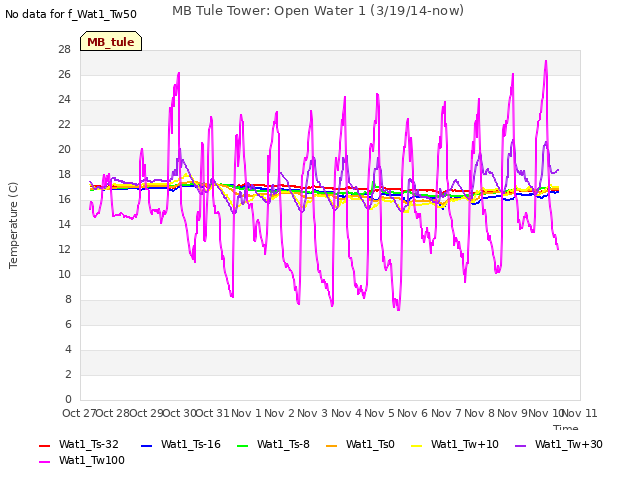Toggle the Wat1_Ts0 legend entry
This screenshot has height=480, width=640.
[360, 444]
